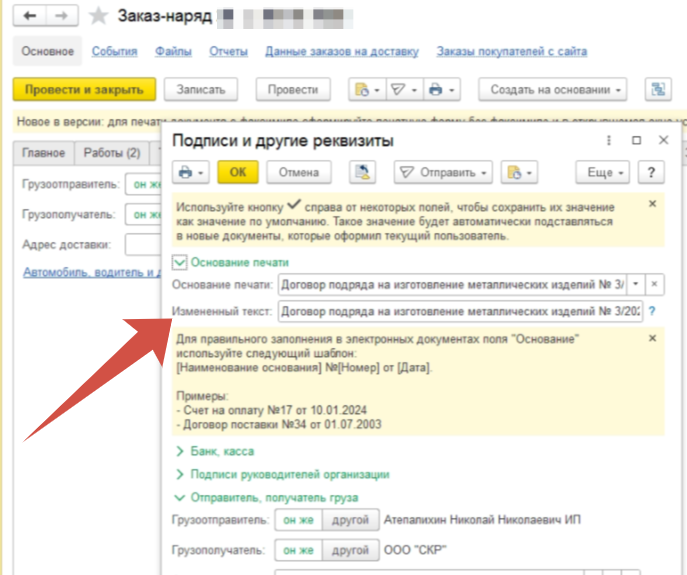Open the Автомобиль, водитель link
Viewport: 687px width, 575px height.
[x=92, y=272]
